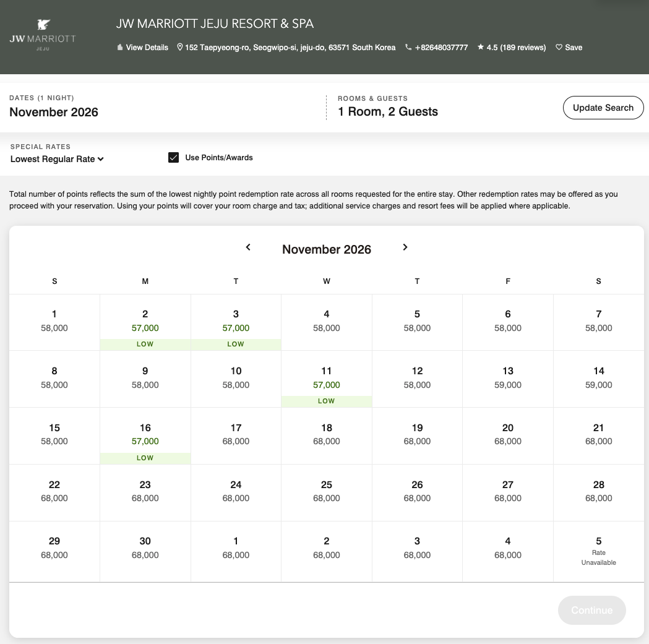Viewport: 649px width, 644px height.
Task: Select November 28 date cell
Action: click(598, 492)
